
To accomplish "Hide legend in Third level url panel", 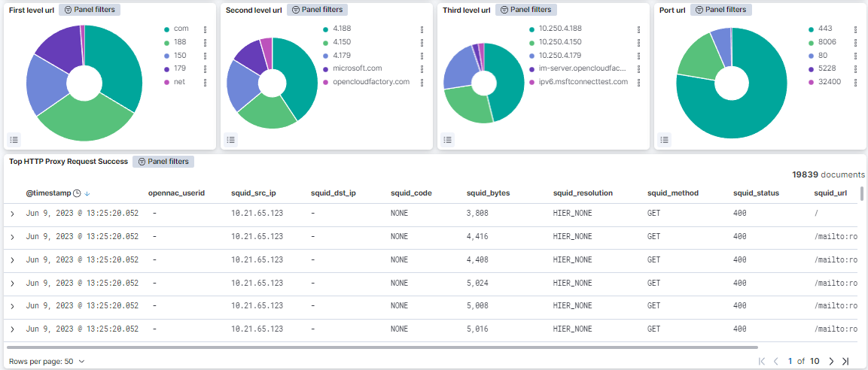I will [x=448, y=139].
